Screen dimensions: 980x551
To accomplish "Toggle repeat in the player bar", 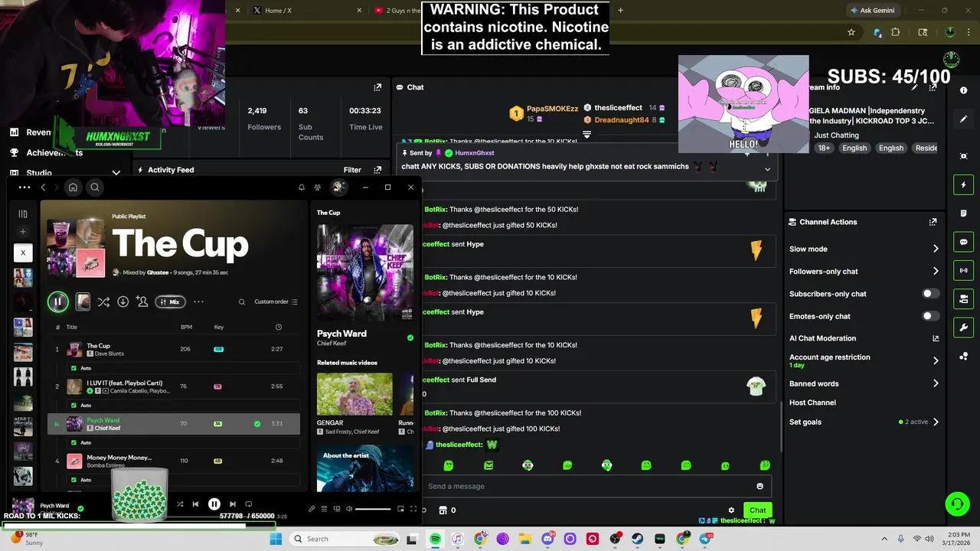I will [248, 504].
